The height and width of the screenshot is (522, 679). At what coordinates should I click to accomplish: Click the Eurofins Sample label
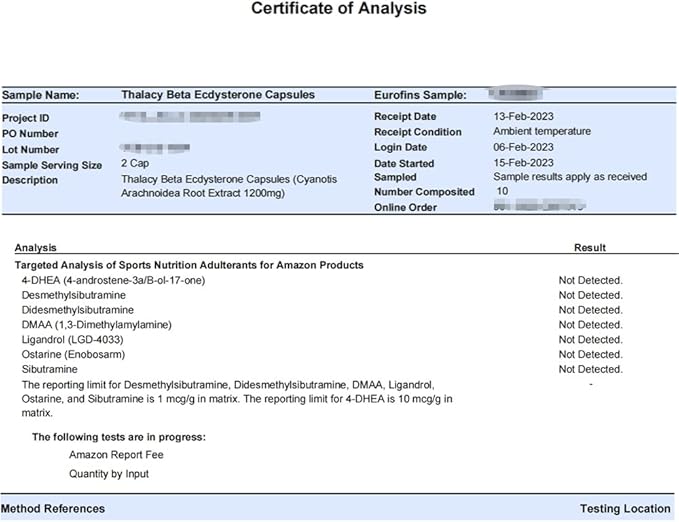(x=419, y=95)
